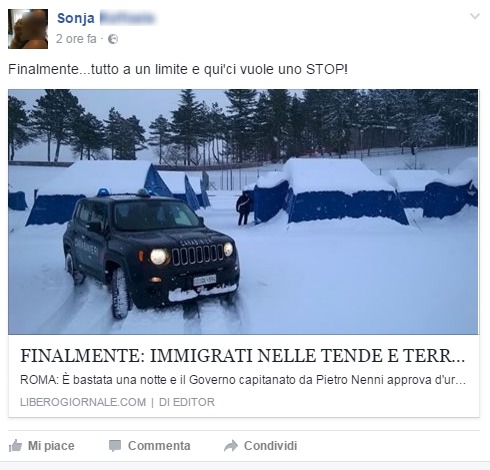This screenshot has width=490, height=470.
Task: Click the '2 ore fa' timestamp
Action: pos(76,39)
